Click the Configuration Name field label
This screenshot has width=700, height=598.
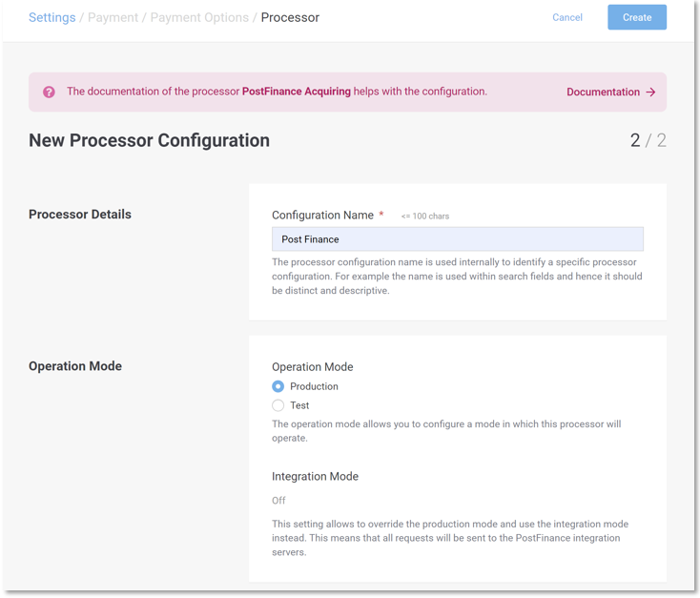[322, 216]
